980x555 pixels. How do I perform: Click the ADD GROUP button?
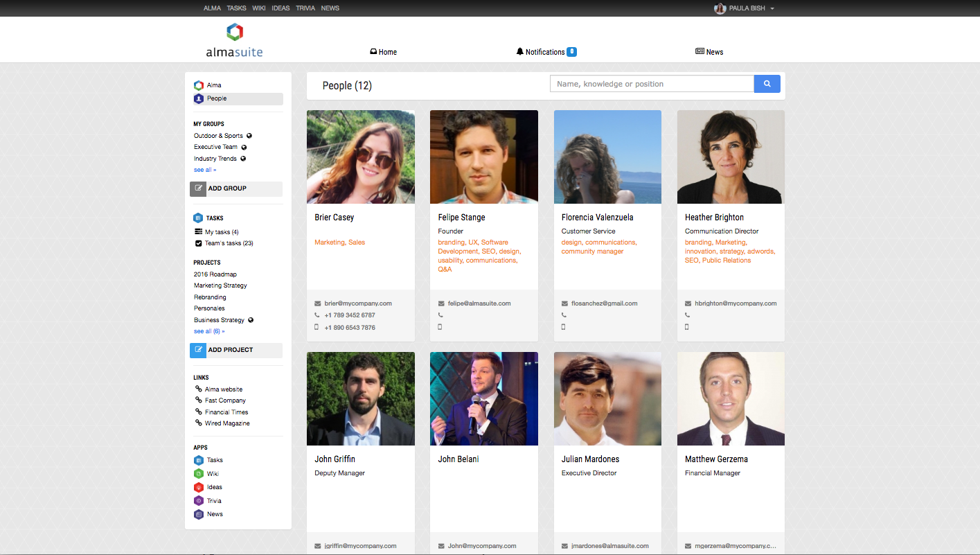tap(236, 188)
